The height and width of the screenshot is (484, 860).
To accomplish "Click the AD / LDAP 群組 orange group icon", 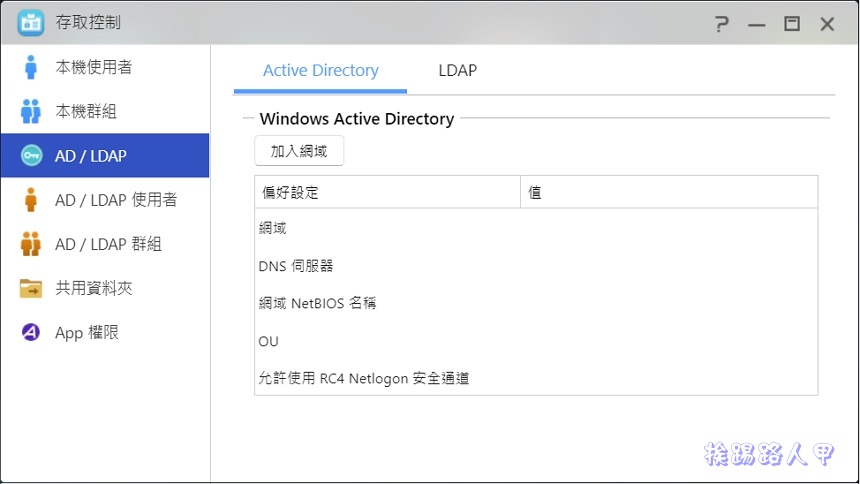I will tap(31, 244).
